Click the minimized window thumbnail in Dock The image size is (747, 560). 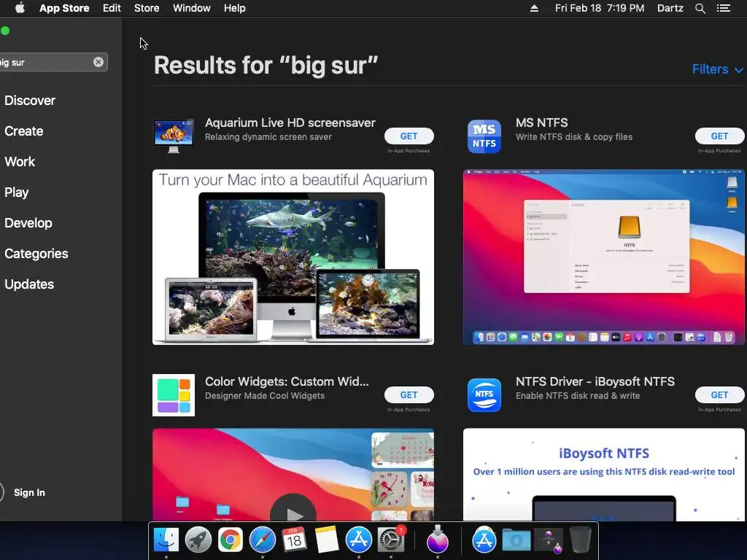(x=549, y=541)
